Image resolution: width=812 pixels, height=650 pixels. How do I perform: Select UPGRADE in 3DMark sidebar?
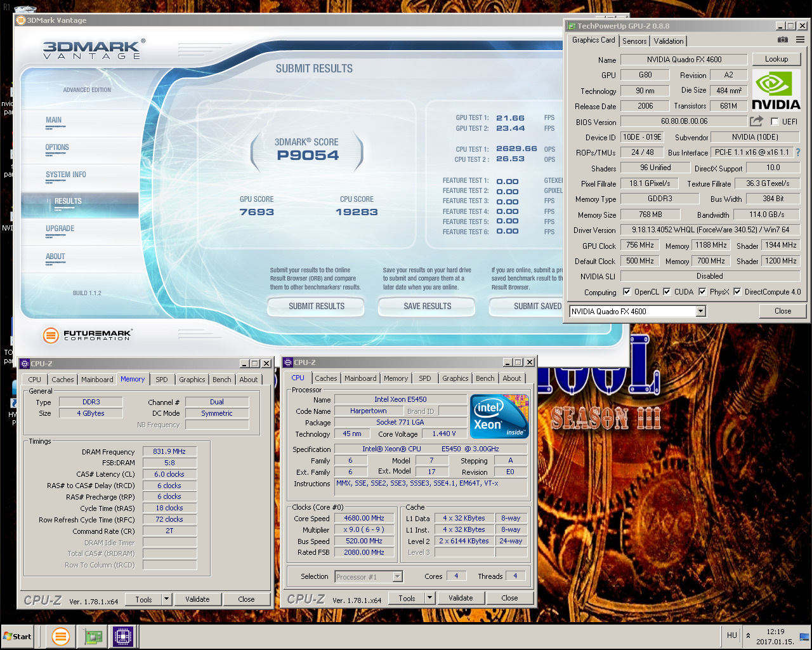[60, 229]
